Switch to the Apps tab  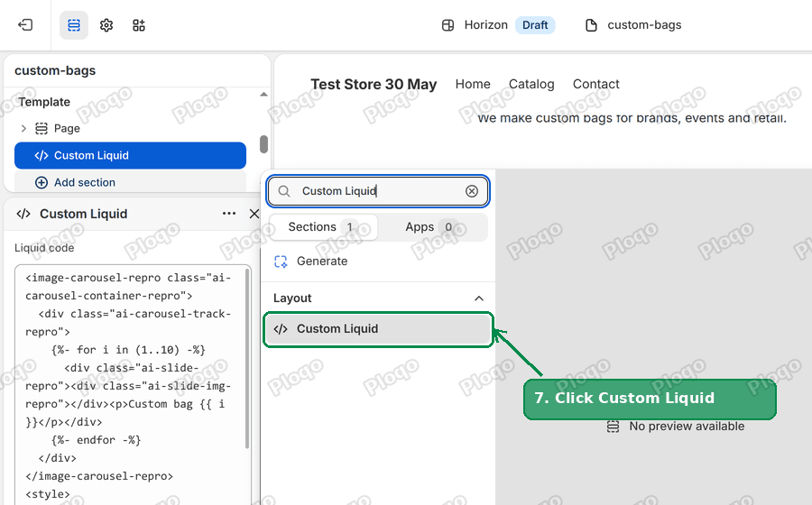coord(433,226)
